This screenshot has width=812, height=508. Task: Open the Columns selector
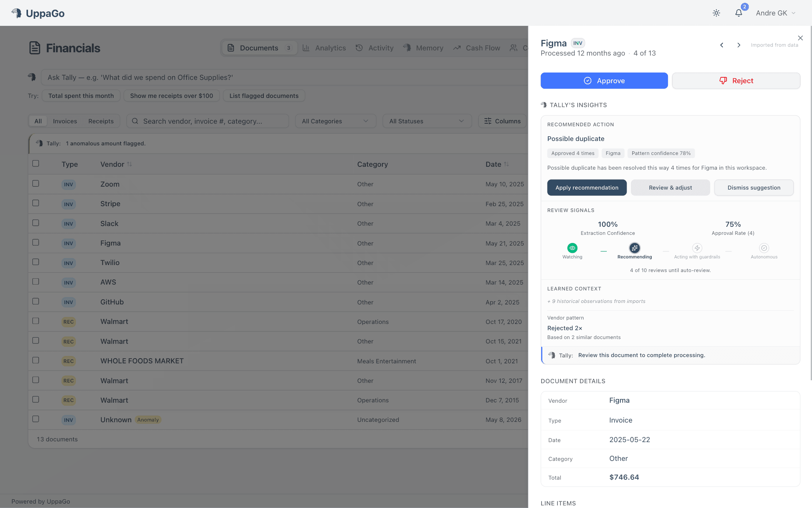502,121
